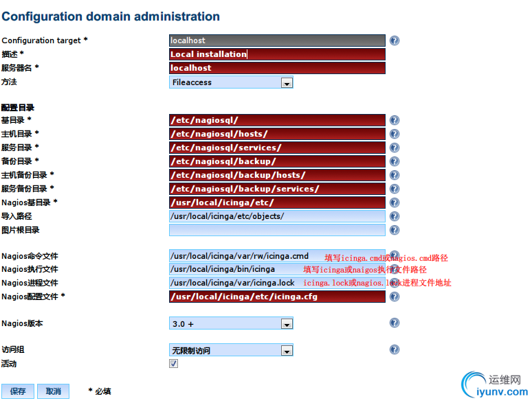532x403 pixels.
Task: Open help icon for 备份目录
Action: (x=395, y=161)
